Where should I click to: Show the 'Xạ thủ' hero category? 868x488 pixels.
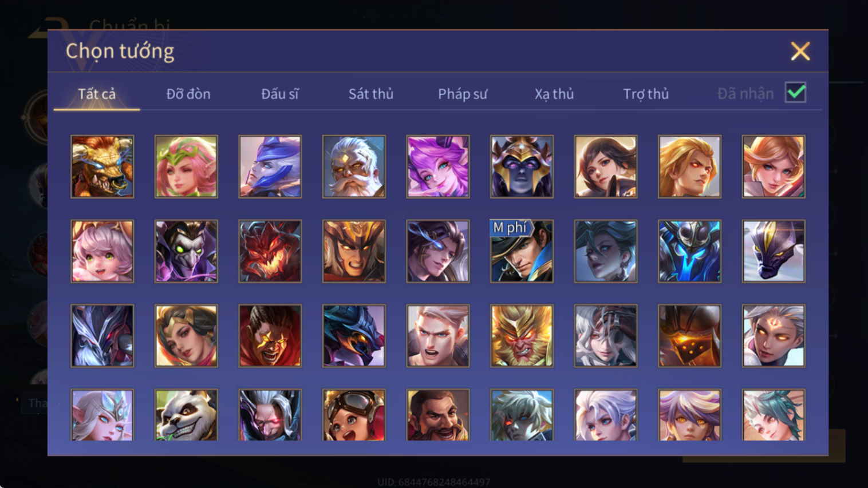554,94
